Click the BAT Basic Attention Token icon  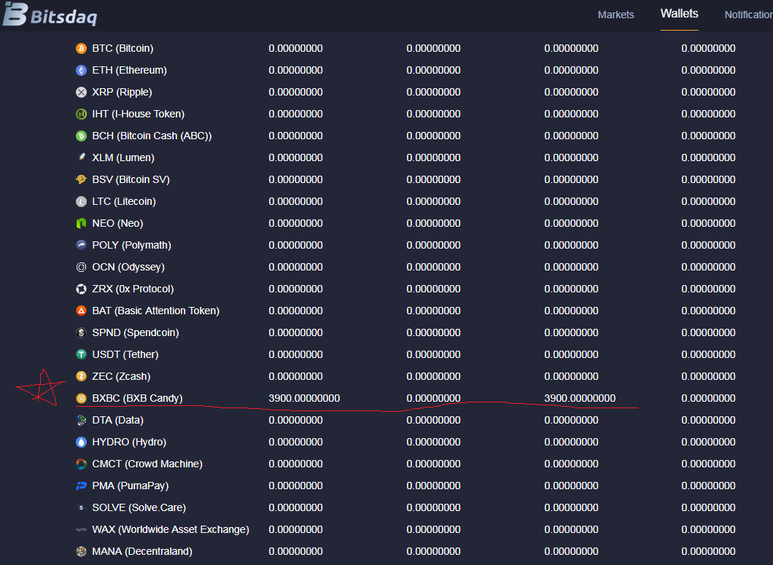coord(81,311)
